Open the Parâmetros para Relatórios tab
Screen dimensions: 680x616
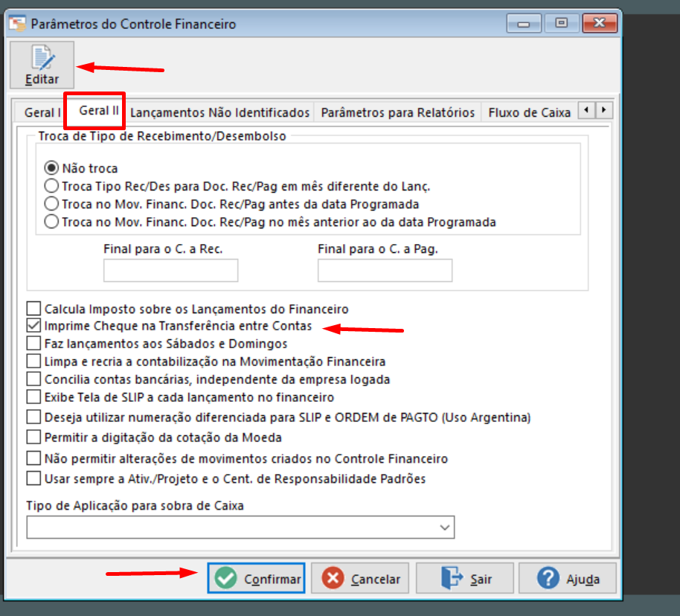click(398, 112)
